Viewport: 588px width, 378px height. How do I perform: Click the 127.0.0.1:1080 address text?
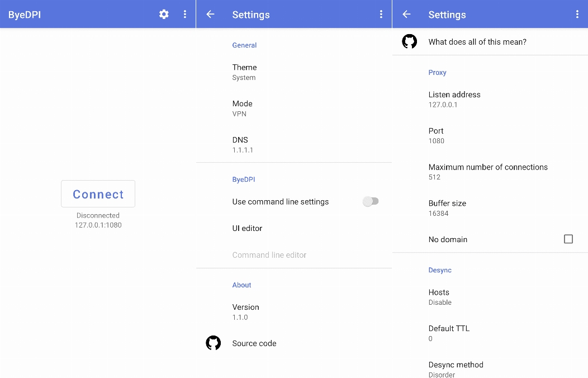(98, 225)
